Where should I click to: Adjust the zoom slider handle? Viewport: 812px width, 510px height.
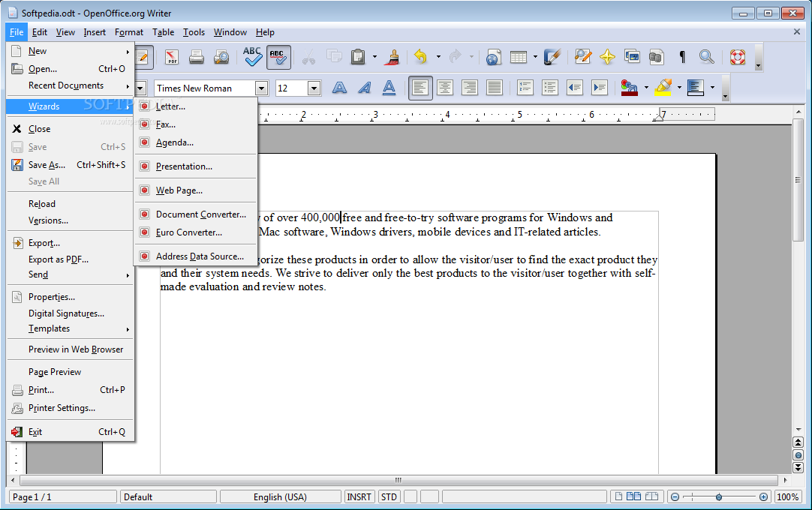[719, 497]
